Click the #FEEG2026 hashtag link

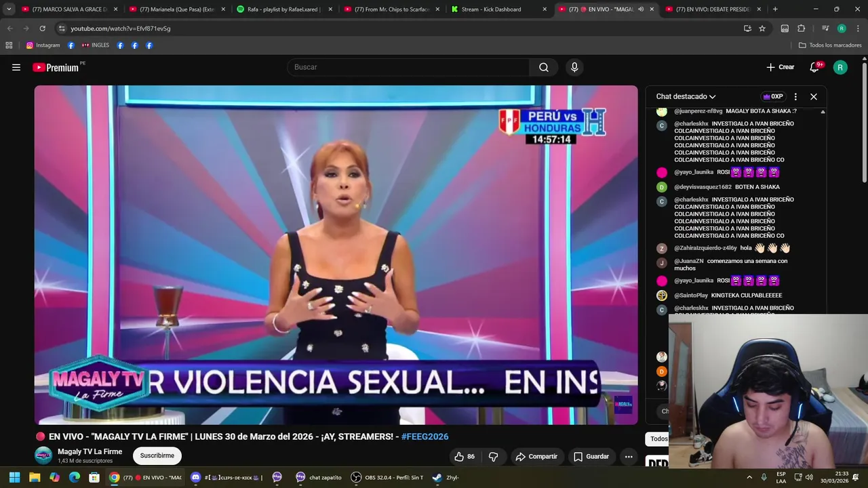click(425, 436)
